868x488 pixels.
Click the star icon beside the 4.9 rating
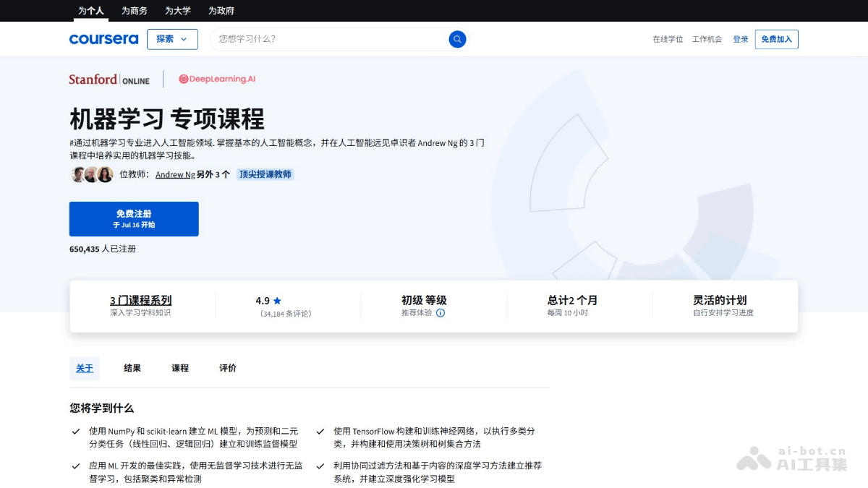pyautogui.click(x=276, y=299)
